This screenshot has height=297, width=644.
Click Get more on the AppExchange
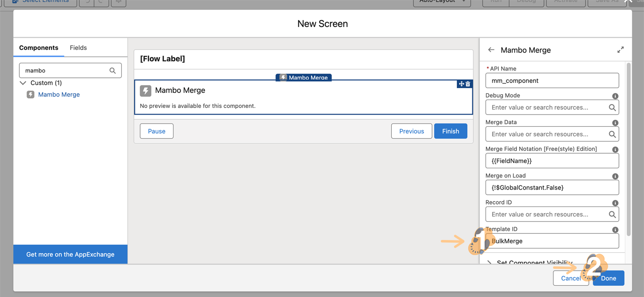point(70,254)
